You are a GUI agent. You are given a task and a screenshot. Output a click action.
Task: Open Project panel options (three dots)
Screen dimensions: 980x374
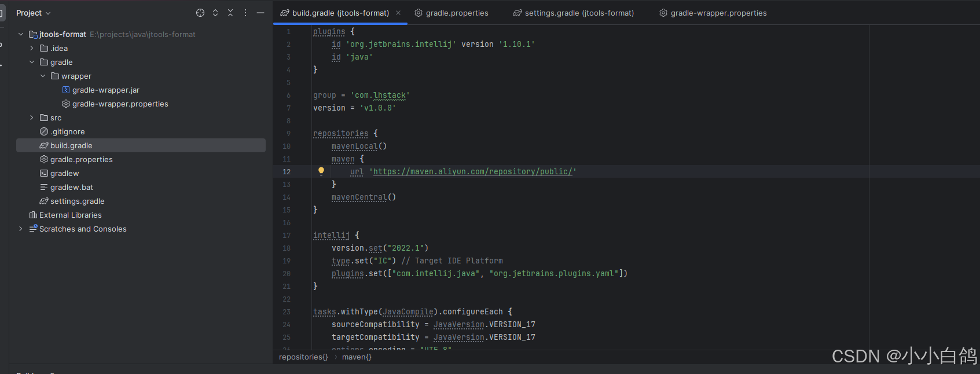245,13
